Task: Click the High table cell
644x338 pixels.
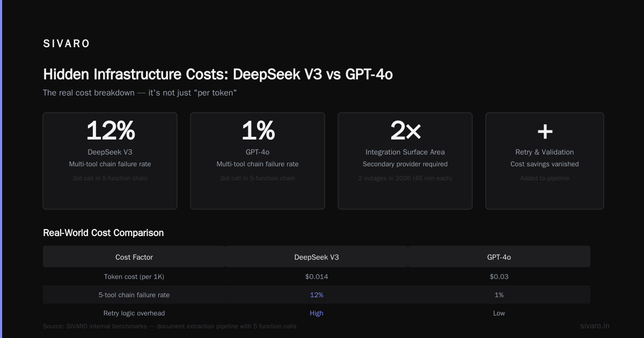Action: tap(317, 313)
